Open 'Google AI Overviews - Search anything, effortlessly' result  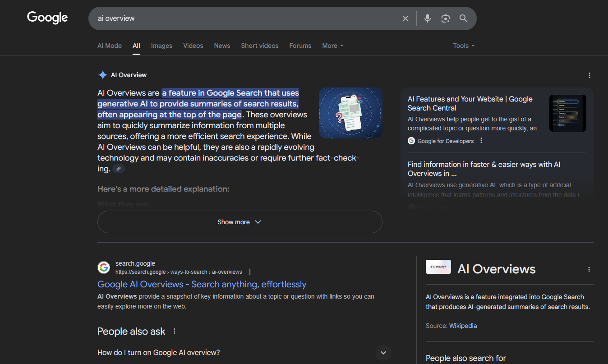[x=202, y=284]
